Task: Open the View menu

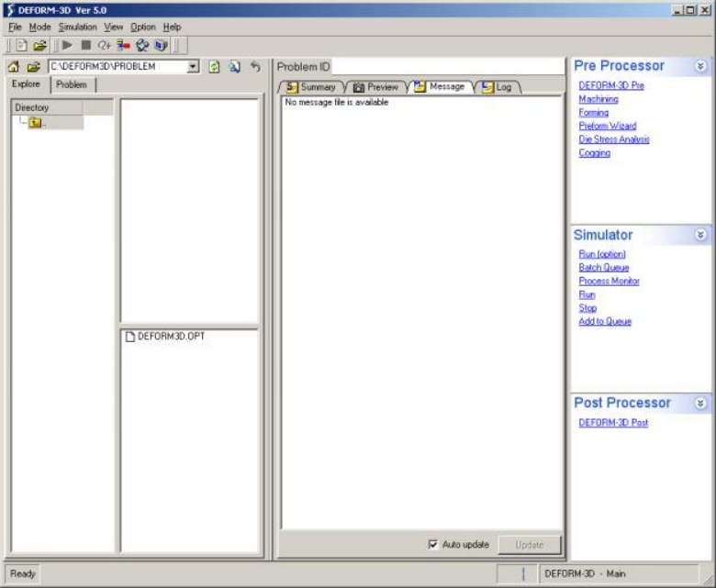Action: tap(113, 27)
